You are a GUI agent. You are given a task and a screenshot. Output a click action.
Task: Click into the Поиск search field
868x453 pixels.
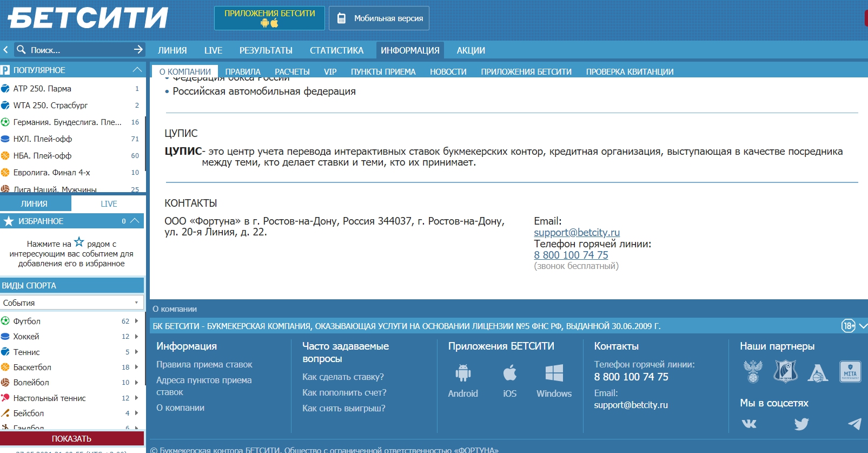point(76,50)
